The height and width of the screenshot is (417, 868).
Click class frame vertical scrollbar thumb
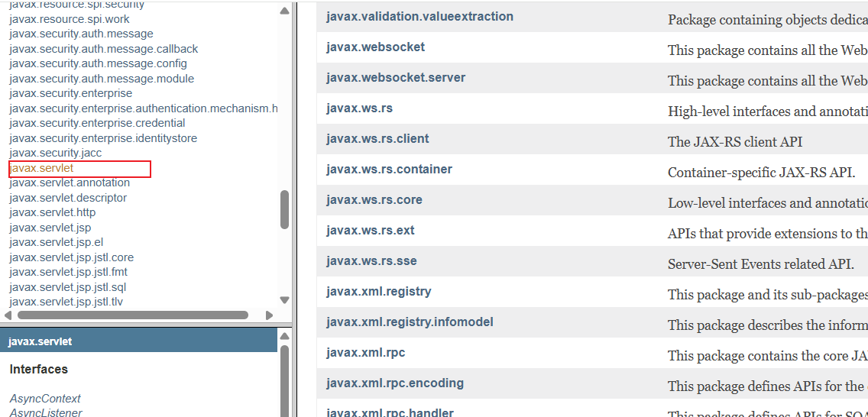click(x=284, y=382)
